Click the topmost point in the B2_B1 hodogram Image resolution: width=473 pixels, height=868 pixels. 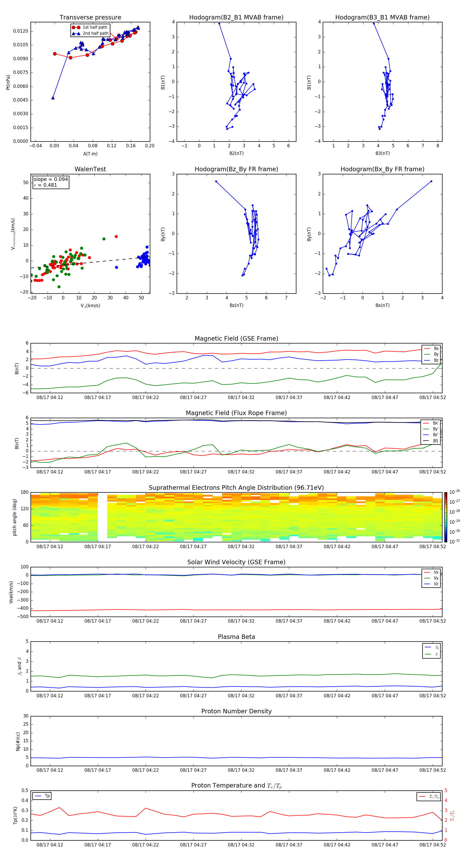coord(219,24)
